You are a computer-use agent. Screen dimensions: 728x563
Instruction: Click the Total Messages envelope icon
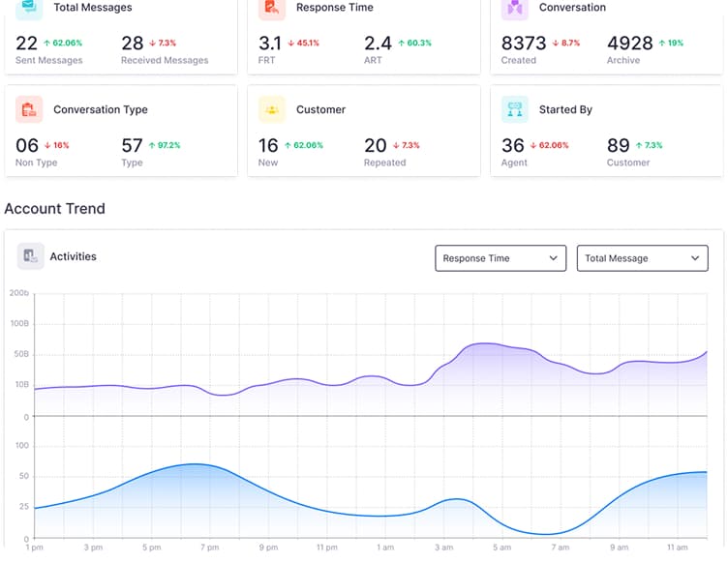point(30,8)
